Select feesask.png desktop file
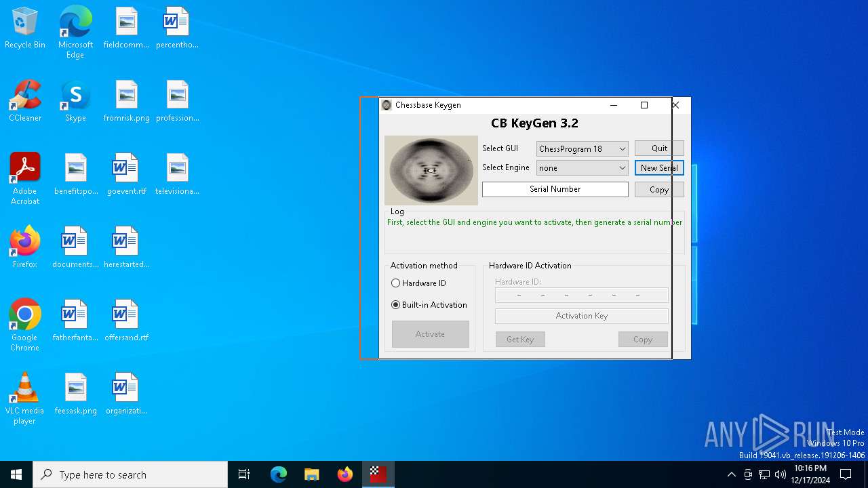The image size is (868, 488). point(75,394)
